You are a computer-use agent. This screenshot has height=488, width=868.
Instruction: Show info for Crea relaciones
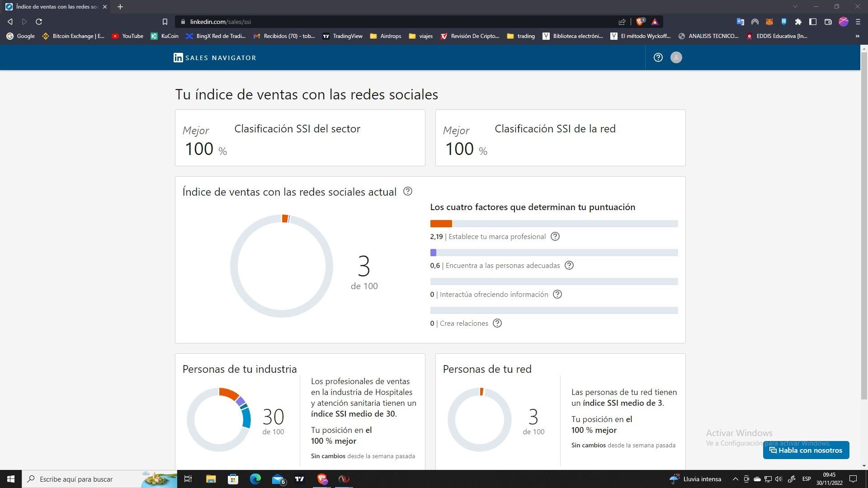[497, 323]
